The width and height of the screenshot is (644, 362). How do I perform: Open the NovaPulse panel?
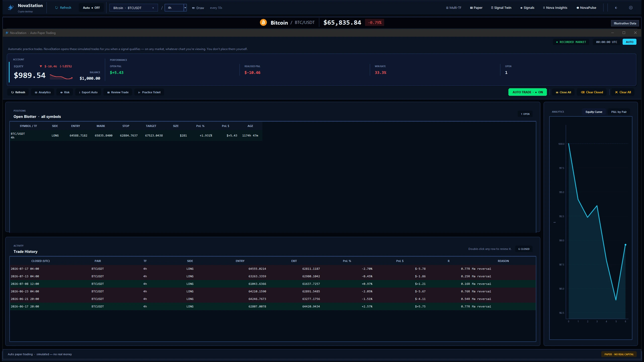pos(586,8)
